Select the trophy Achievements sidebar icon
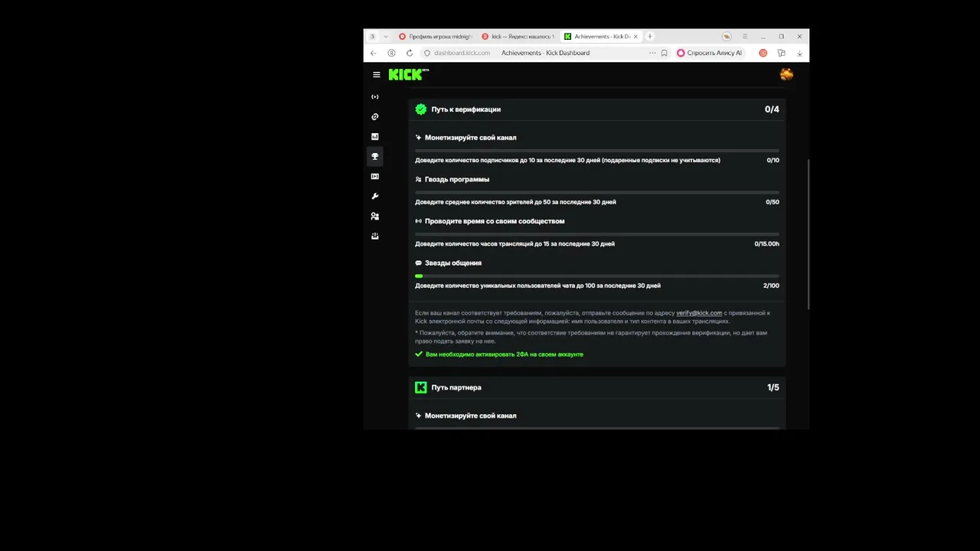 tap(374, 156)
